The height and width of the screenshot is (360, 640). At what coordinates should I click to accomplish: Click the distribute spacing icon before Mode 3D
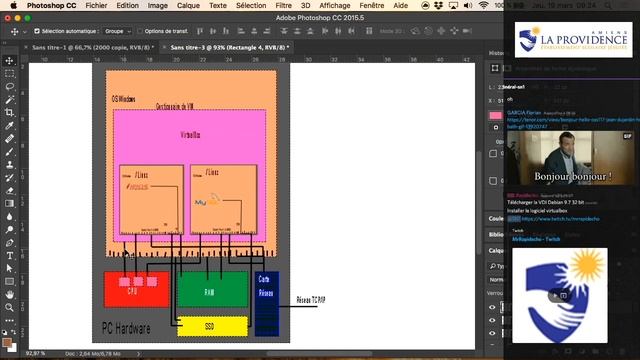point(369,31)
